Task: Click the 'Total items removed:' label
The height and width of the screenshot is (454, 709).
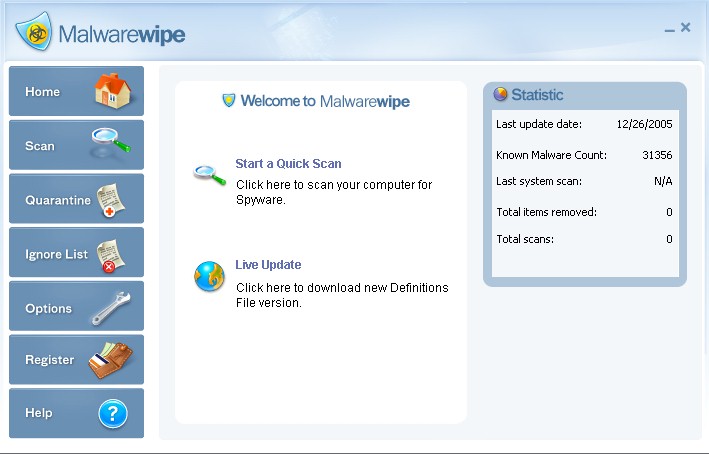Action: [x=546, y=212]
